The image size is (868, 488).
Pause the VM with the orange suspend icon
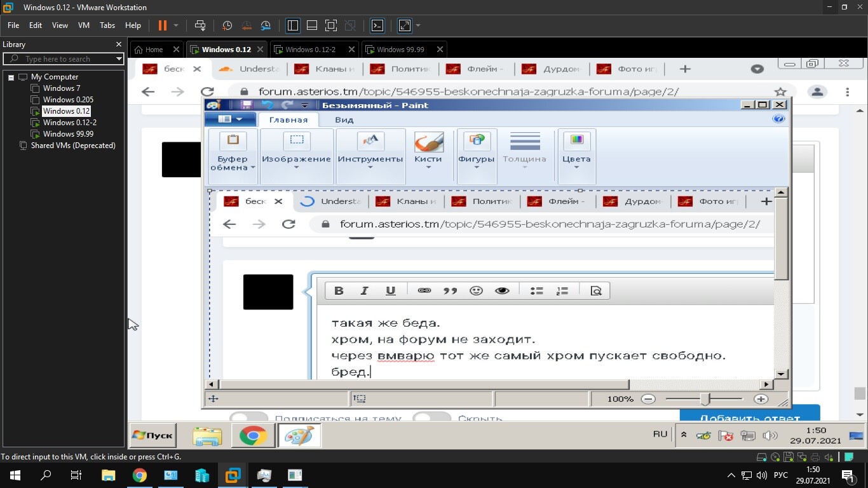pyautogui.click(x=162, y=25)
